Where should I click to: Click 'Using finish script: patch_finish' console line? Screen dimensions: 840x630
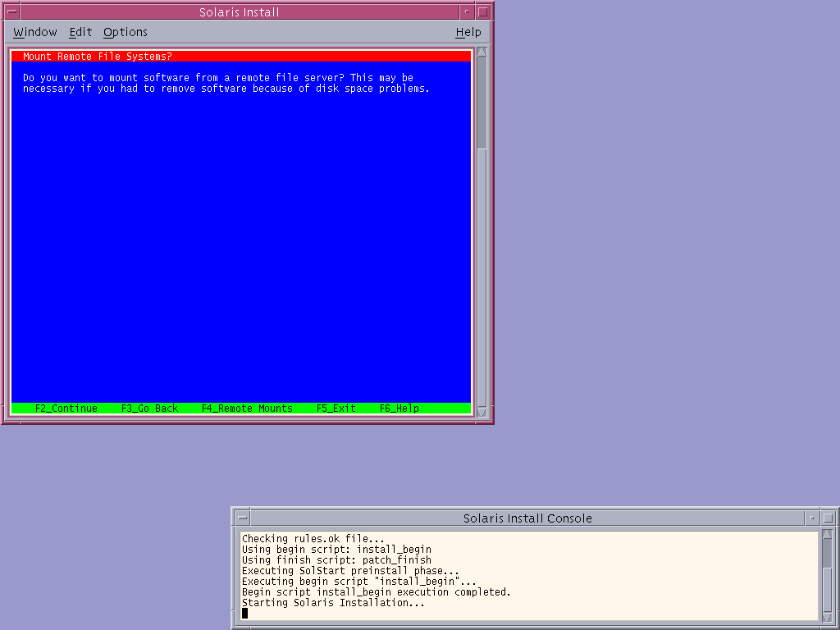tap(336, 559)
